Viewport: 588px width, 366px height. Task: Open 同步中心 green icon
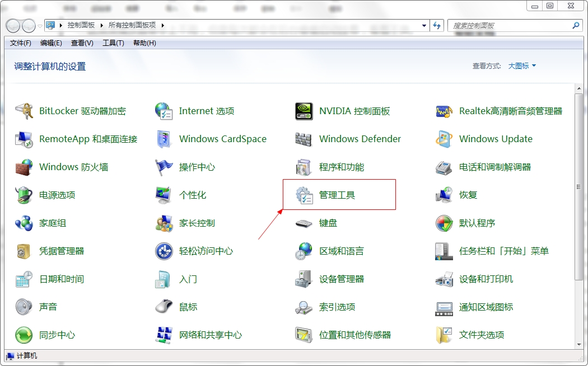click(24, 335)
